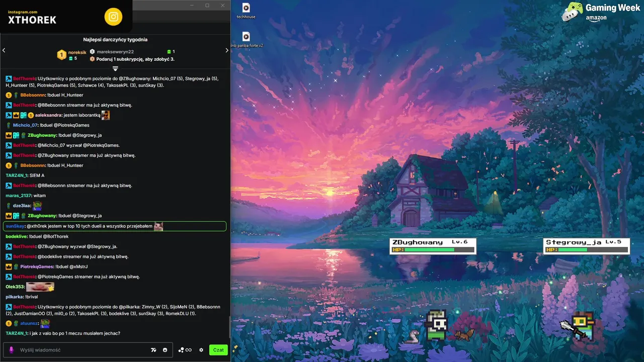Click username TARZ4N_1 on SIEM A message
The width and height of the screenshot is (644, 362).
pyautogui.click(x=16, y=175)
